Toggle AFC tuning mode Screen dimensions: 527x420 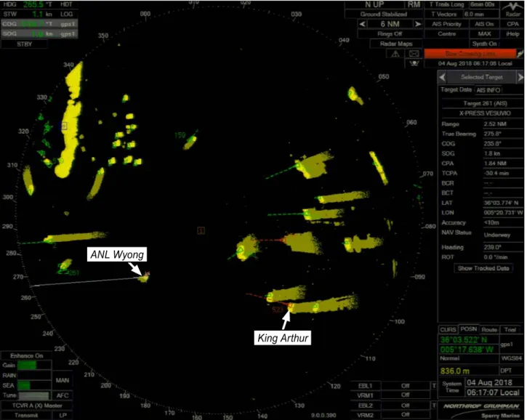63,395
